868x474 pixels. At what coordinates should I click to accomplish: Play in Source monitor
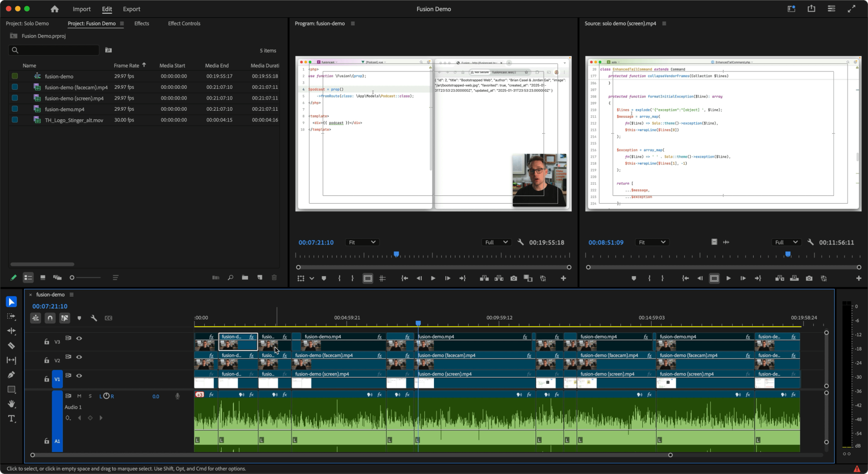729,279
